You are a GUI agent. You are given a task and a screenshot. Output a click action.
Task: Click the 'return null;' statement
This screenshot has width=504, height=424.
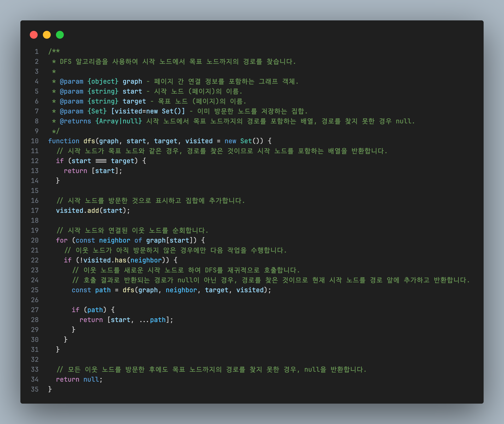pos(79,380)
